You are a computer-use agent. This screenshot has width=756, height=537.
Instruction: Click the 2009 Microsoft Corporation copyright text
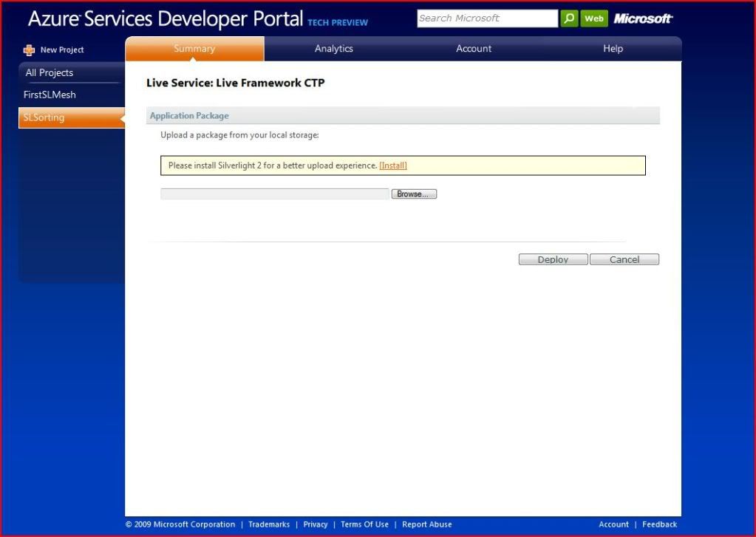(x=180, y=524)
